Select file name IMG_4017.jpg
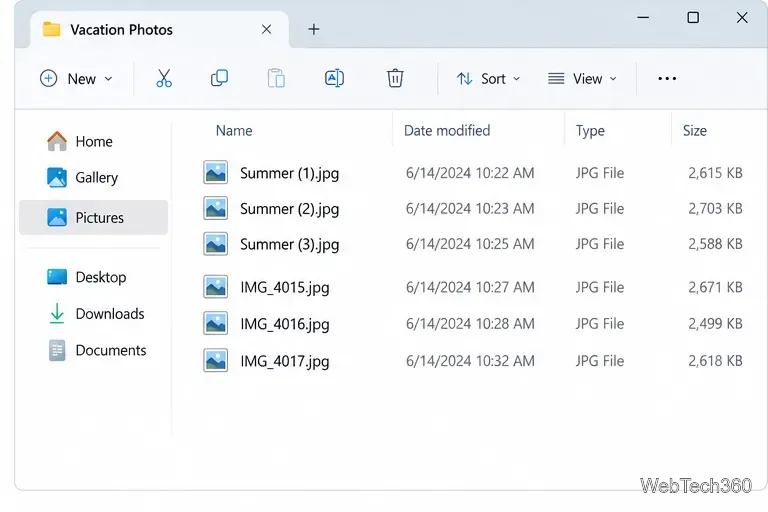 click(x=285, y=362)
